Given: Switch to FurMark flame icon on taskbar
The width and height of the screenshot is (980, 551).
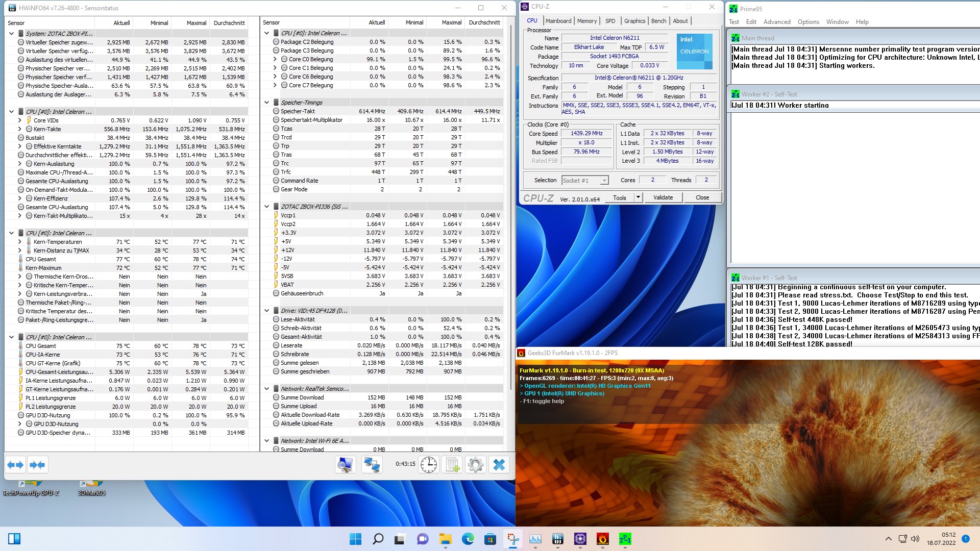Looking at the screenshot, I should click(602, 539).
